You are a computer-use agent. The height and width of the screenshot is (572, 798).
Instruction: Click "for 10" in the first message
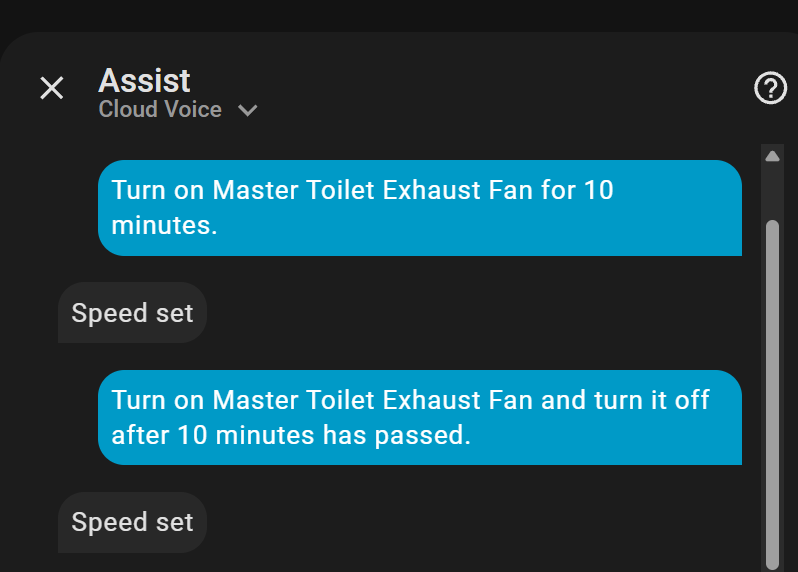[x=577, y=190]
